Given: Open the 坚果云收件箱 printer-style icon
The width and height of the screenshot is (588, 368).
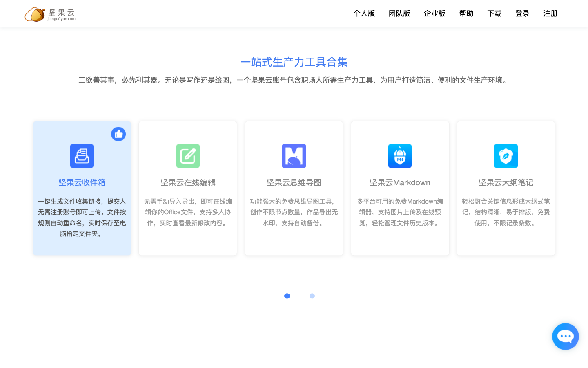Looking at the screenshot, I should pos(82,156).
